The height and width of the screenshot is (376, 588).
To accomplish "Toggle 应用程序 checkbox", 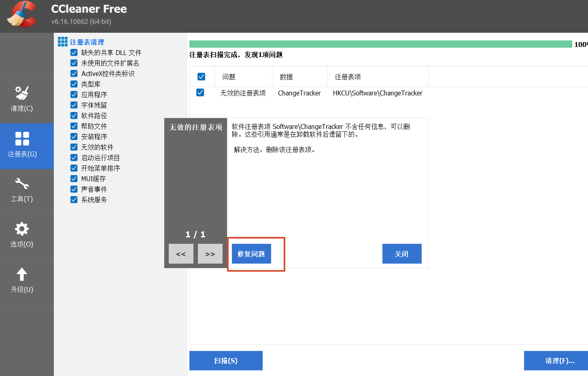I will click(x=74, y=95).
